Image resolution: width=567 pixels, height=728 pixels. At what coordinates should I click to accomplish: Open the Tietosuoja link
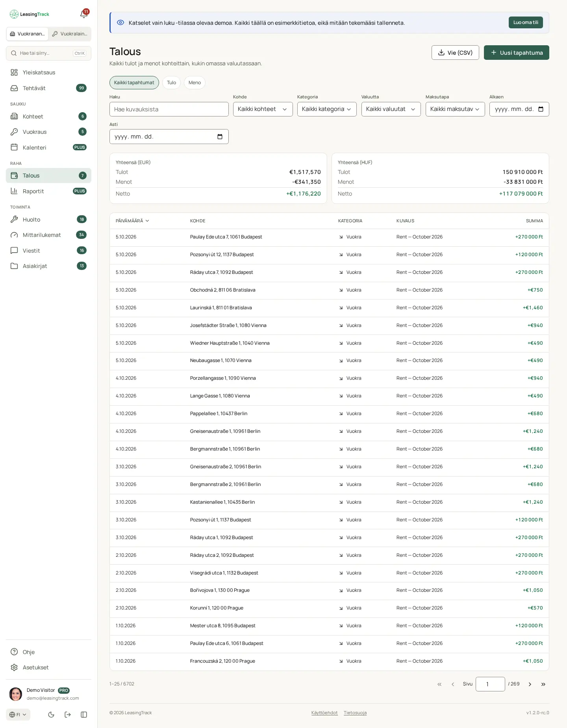355,713
